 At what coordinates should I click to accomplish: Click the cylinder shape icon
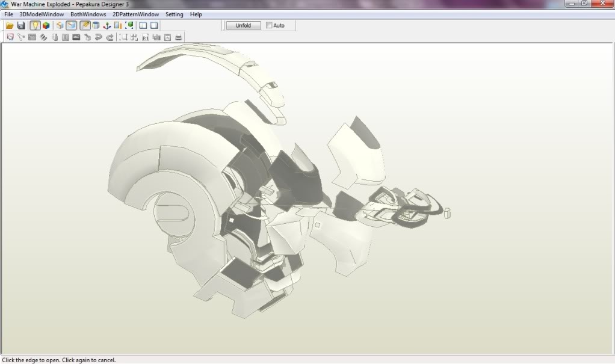(x=96, y=25)
